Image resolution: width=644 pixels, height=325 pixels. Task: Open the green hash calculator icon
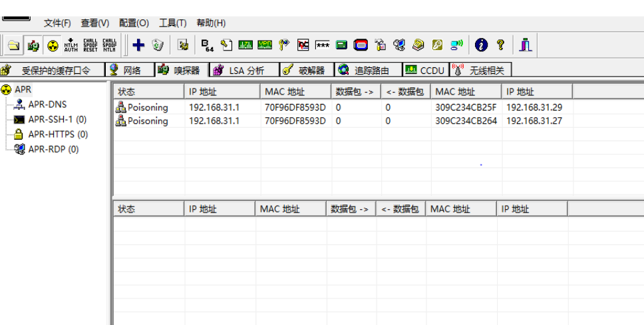(x=341, y=45)
